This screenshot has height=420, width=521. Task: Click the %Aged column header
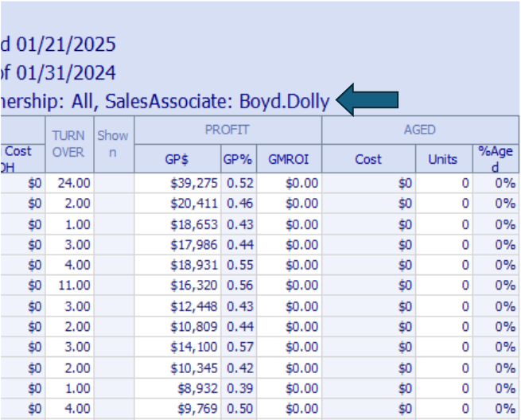click(x=496, y=159)
